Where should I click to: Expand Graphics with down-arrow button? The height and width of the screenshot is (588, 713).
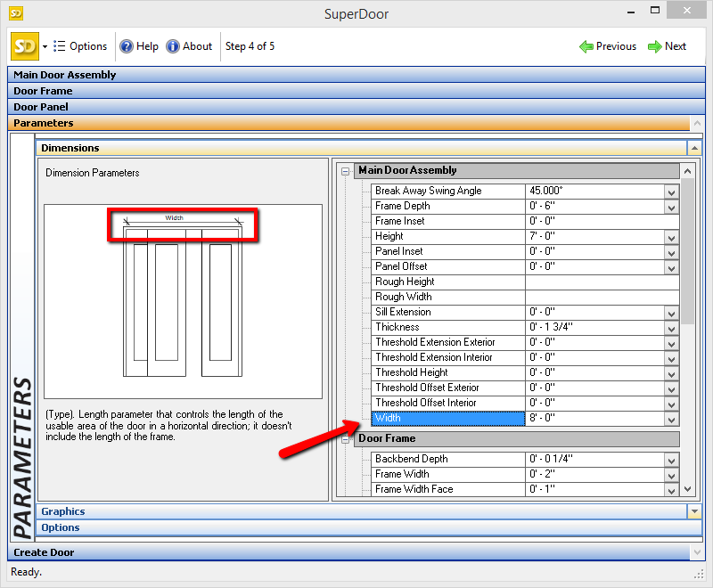click(694, 511)
